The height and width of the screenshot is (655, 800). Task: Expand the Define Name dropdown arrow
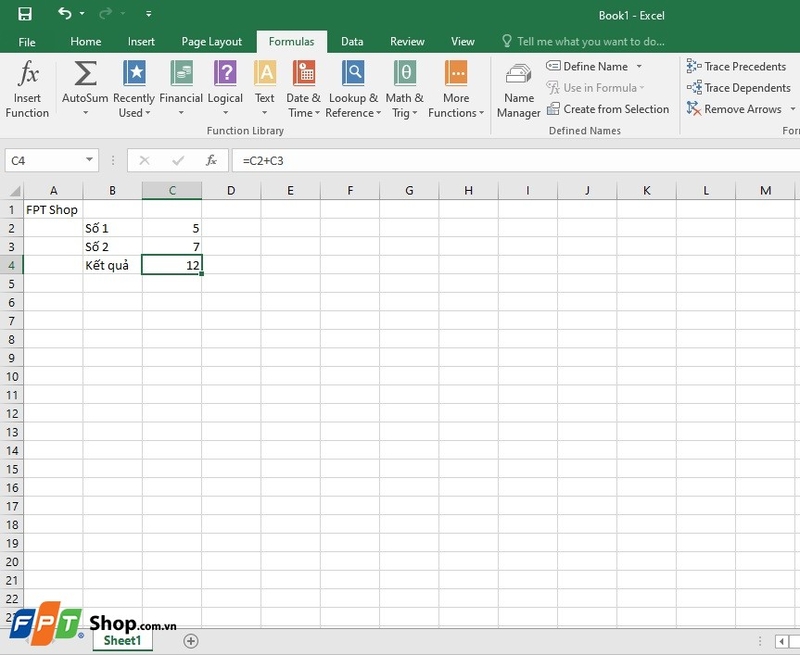(x=639, y=66)
